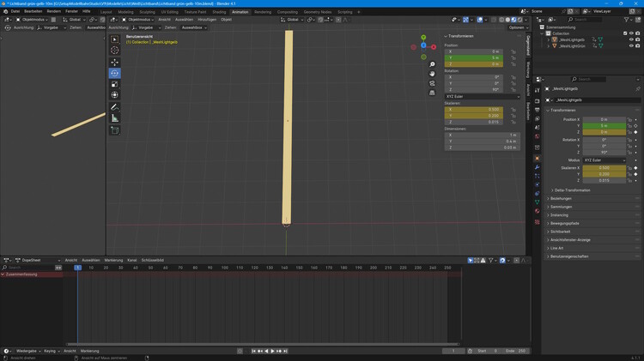Toggle render camera icon for _MeshLightgelb

tap(637, 39)
